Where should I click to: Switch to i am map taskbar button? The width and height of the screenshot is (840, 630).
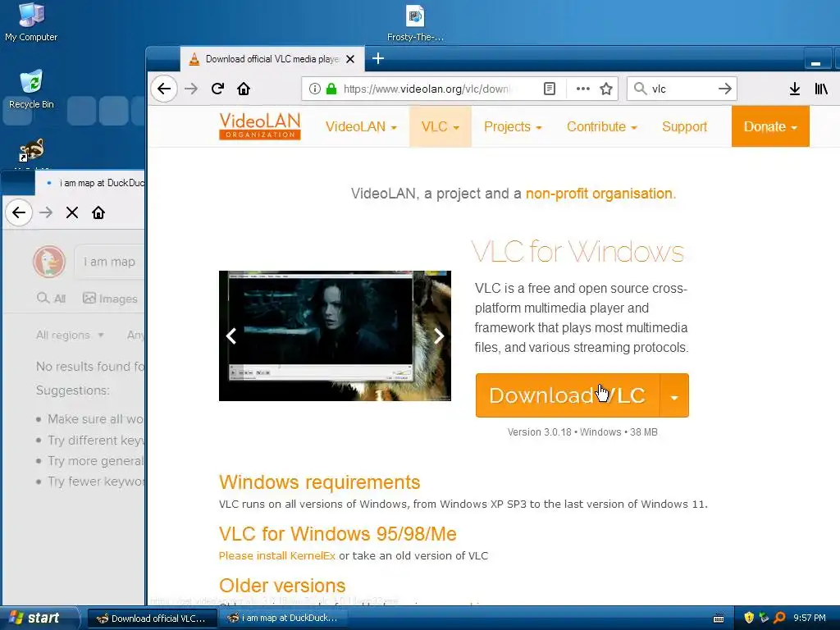point(284,619)
